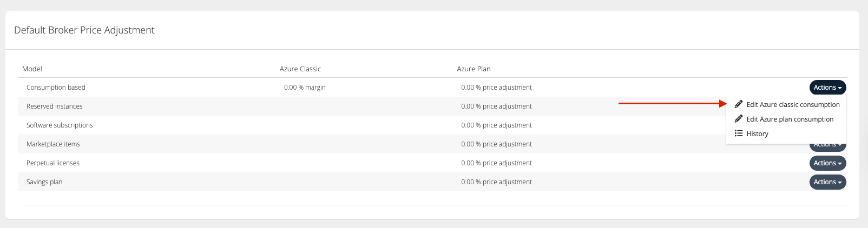
Task: Click partially hidden Actions button for Marketplace items
Action: 827,146
